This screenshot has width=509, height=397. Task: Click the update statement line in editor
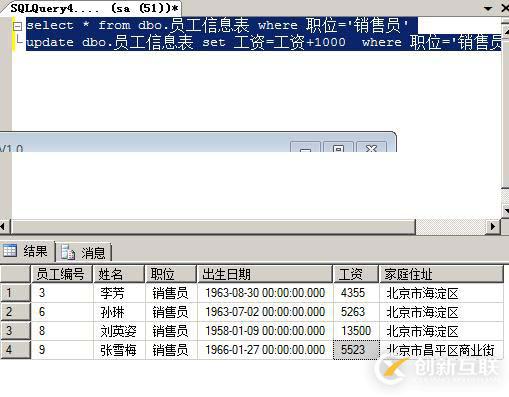click(263, 42)
